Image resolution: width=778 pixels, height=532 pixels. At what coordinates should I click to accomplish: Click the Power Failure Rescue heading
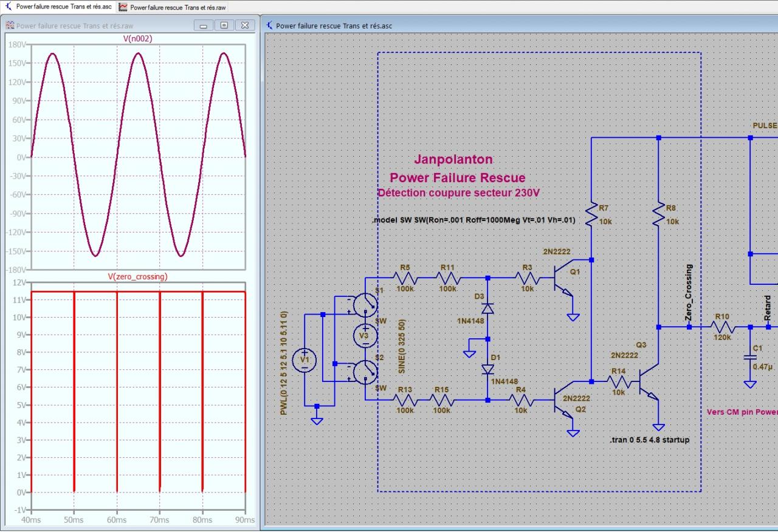tap(457, 178)
